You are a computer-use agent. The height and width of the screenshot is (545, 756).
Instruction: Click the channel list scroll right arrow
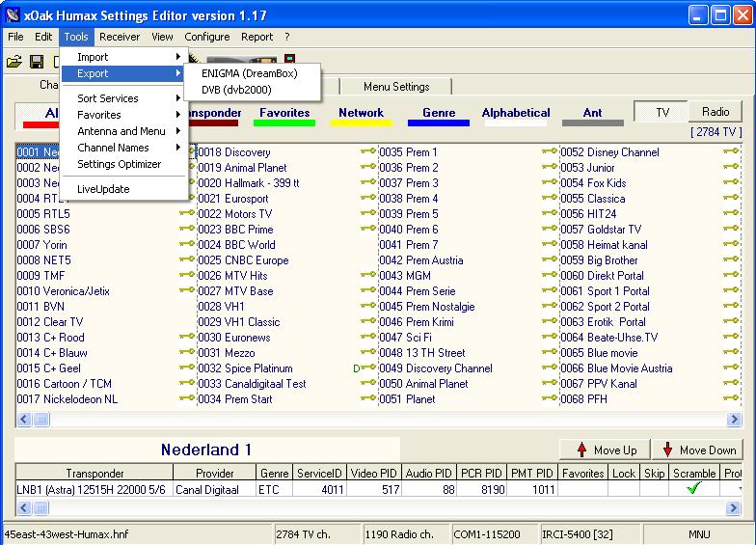[733, 419]
